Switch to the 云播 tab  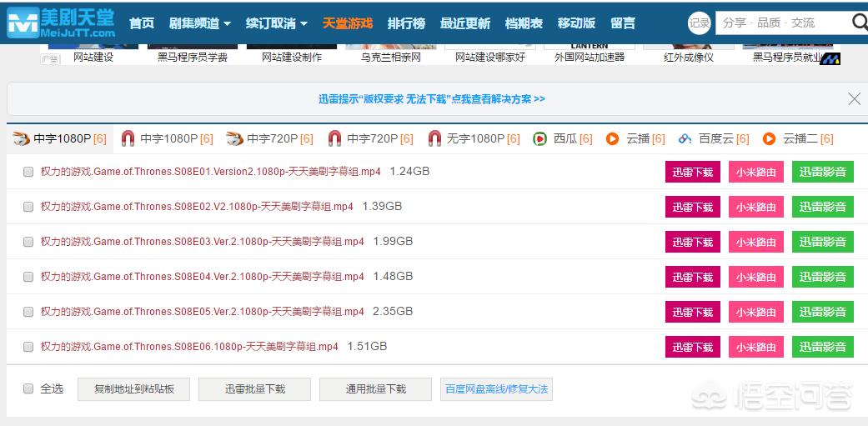point(635,139)
